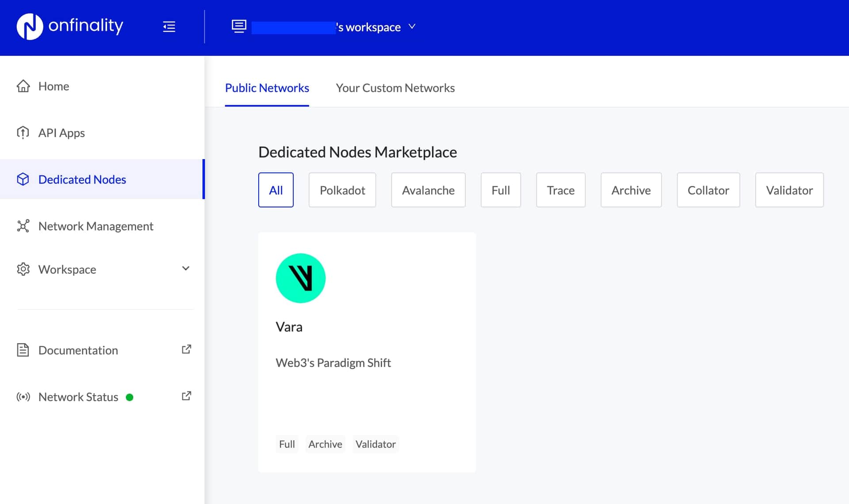Open Documentation via external link icon
The width and height of the screenshot is (849, 504).
click(186, 349)
